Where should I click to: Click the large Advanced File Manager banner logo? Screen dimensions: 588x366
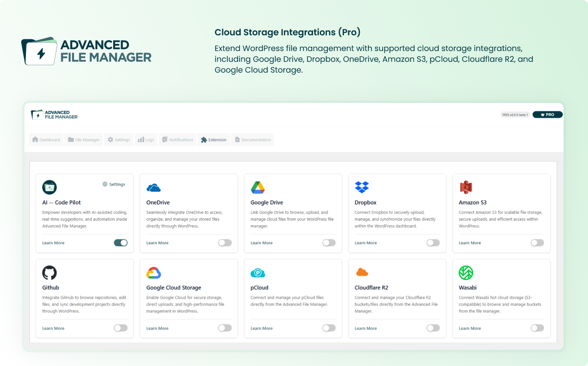coord(86,51)
